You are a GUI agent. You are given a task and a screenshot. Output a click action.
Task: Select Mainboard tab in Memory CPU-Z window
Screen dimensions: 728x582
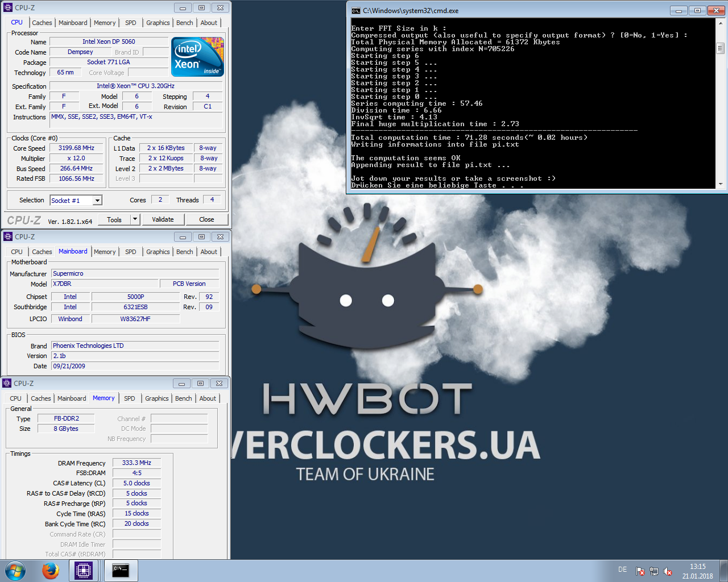[72, 398]
